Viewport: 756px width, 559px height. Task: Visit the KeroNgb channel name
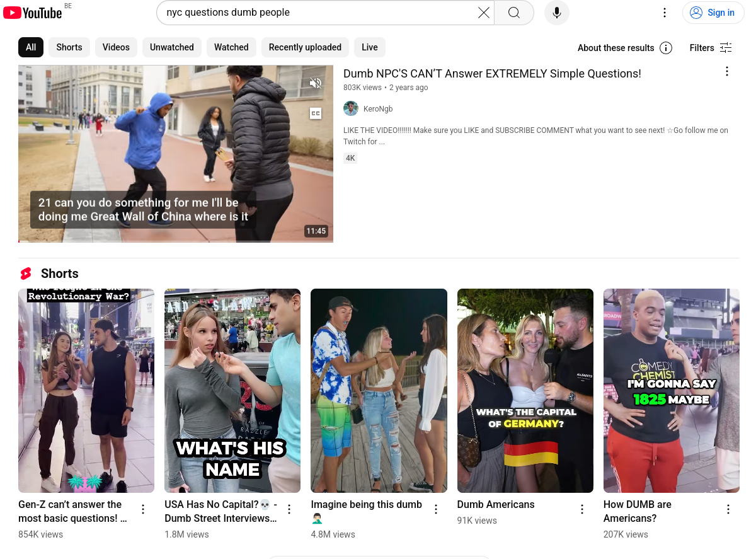(378, 109)
